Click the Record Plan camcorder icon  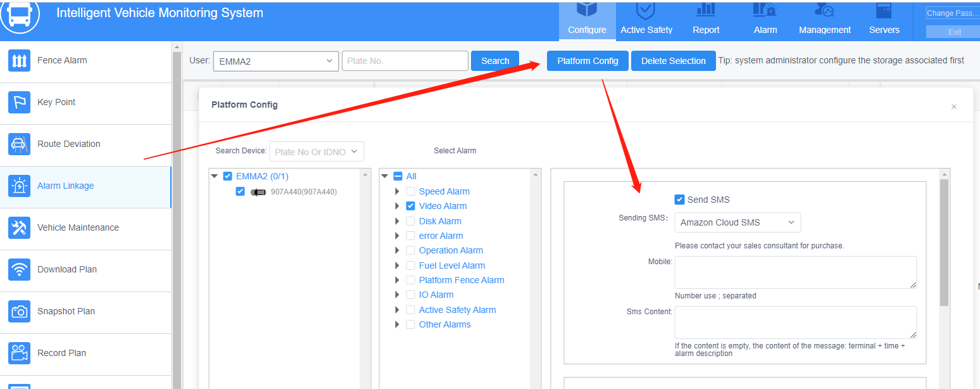(x=19, y=354)
